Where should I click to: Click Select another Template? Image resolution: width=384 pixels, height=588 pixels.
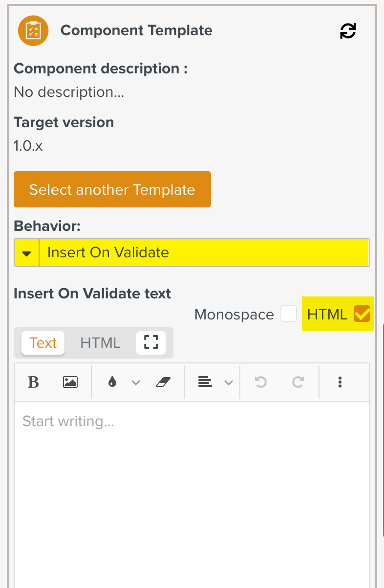(x=112, y=189)
